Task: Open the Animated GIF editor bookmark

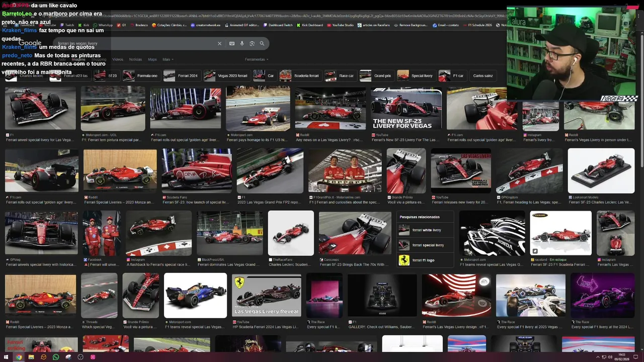Action: (242, 25)
